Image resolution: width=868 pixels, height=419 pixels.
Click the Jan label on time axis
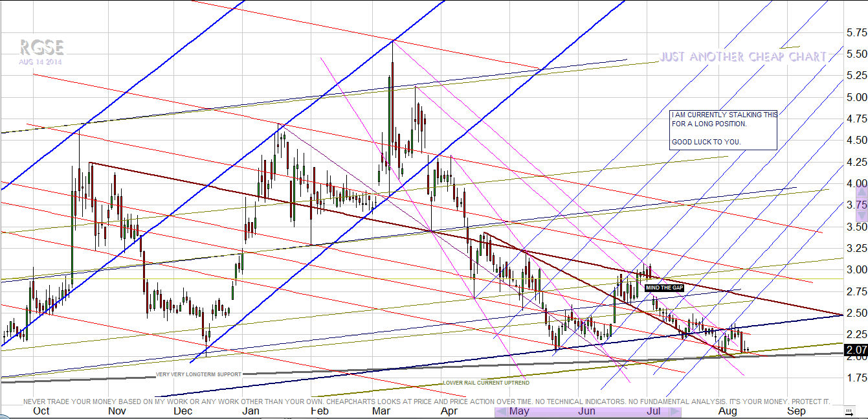click(250, 411)
